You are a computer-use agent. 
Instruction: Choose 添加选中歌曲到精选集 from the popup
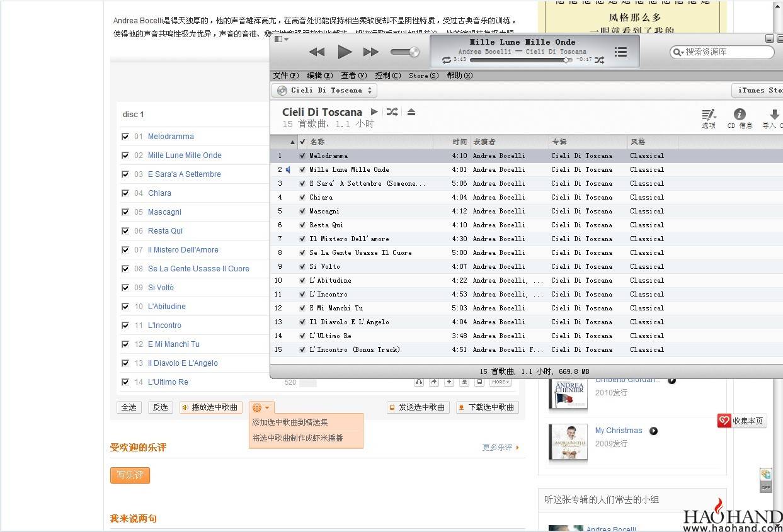290,422
